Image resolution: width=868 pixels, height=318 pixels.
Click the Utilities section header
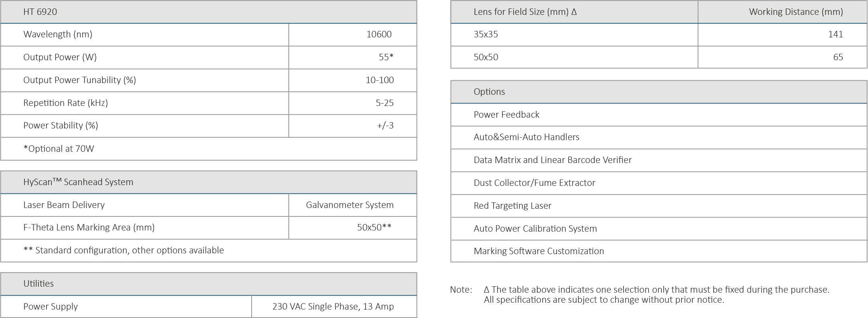coord(39,284)
